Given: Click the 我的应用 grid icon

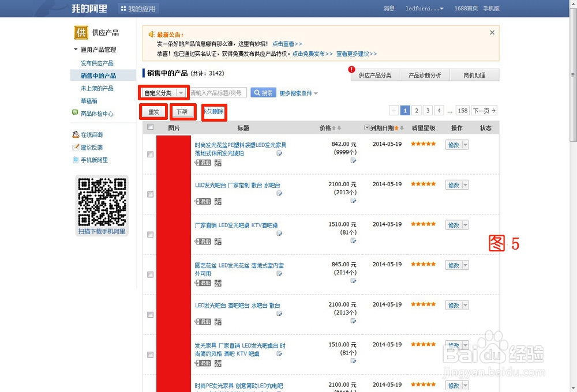Looking at the screenshot, I should point(123,9).
